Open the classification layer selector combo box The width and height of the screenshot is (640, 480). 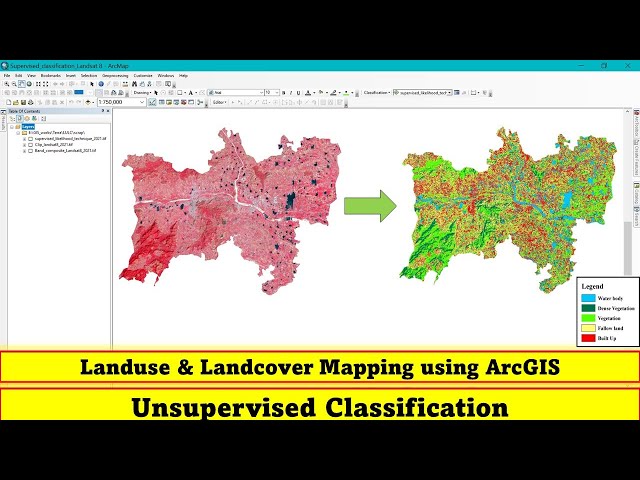(423, 93)
